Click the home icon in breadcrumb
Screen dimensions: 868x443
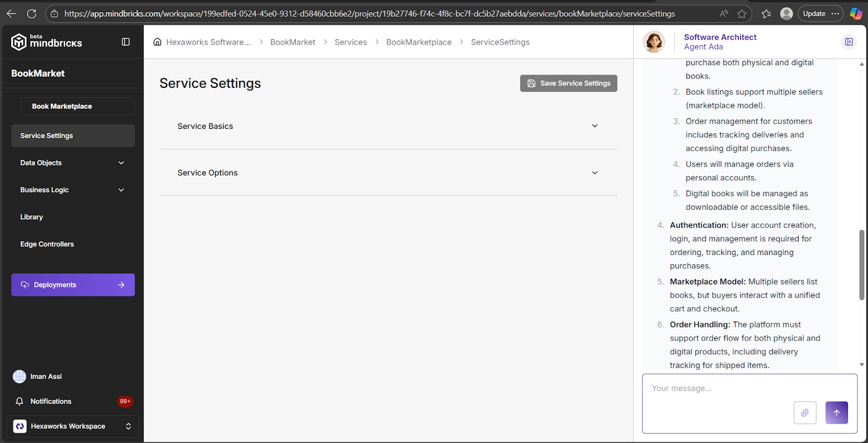(157, 42)
